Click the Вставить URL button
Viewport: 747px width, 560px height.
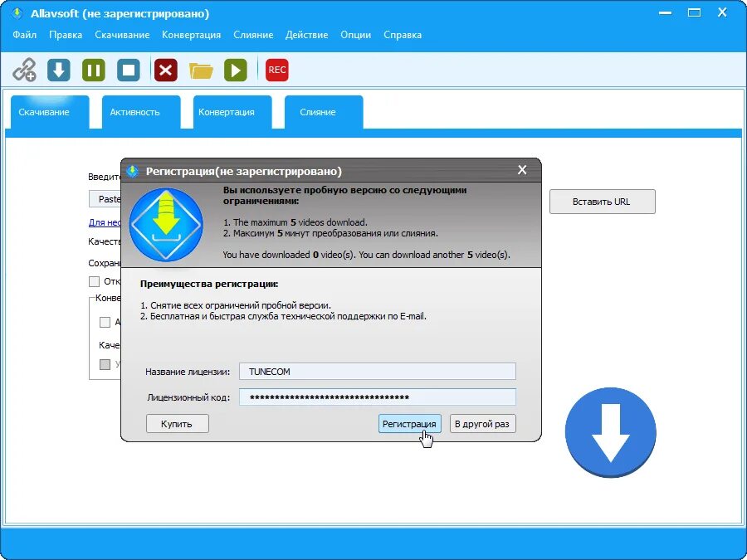pos(603,202)
